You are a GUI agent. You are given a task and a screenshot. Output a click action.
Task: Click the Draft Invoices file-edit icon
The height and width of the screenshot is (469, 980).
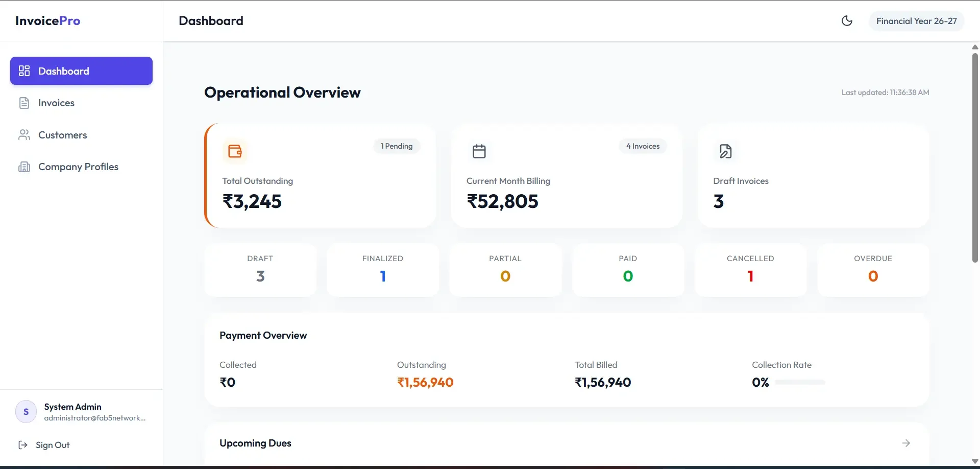coord(725,151)
